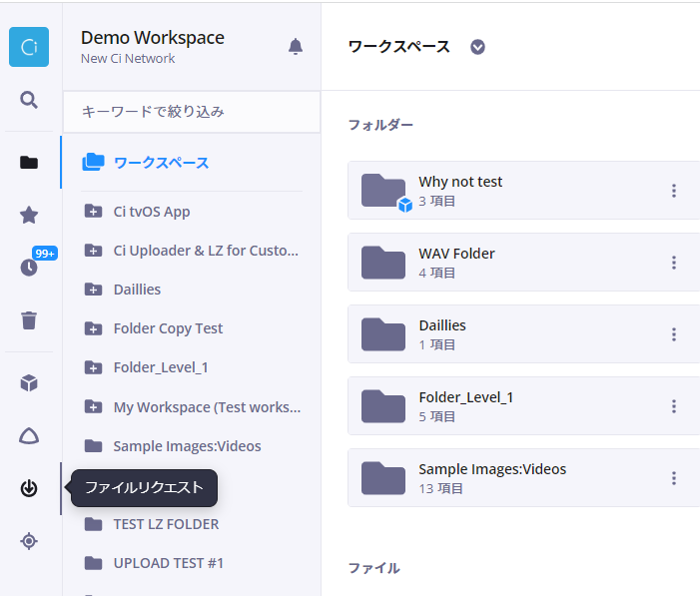Image resolution: width=700 pixels, height=596 pixels.
Task: Select Folder Copy Test in tree
Action: tap(168, 328)
